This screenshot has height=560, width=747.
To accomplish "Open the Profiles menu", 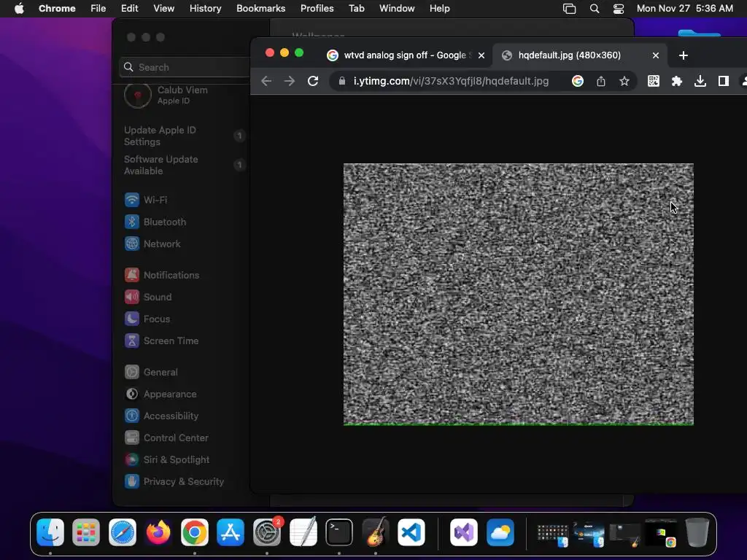I will click(317, 9).
